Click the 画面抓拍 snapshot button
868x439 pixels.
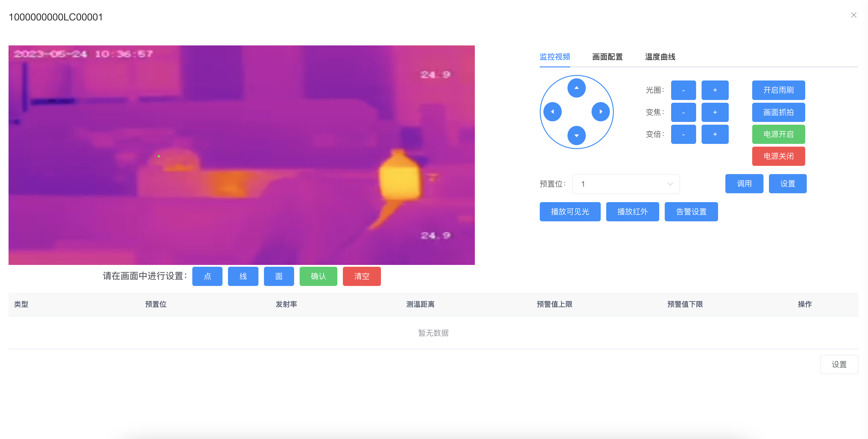pos(778,112)
